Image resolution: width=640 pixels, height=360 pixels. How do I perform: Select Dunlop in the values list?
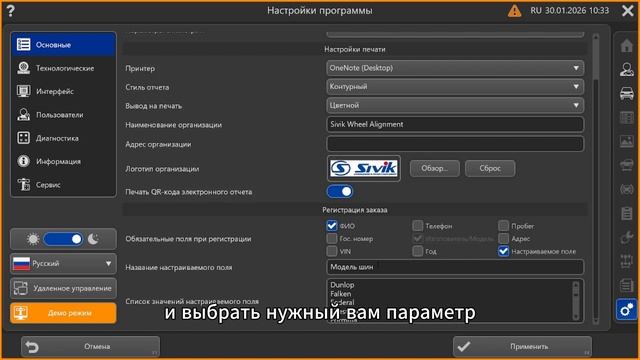[x=342, y=285]
